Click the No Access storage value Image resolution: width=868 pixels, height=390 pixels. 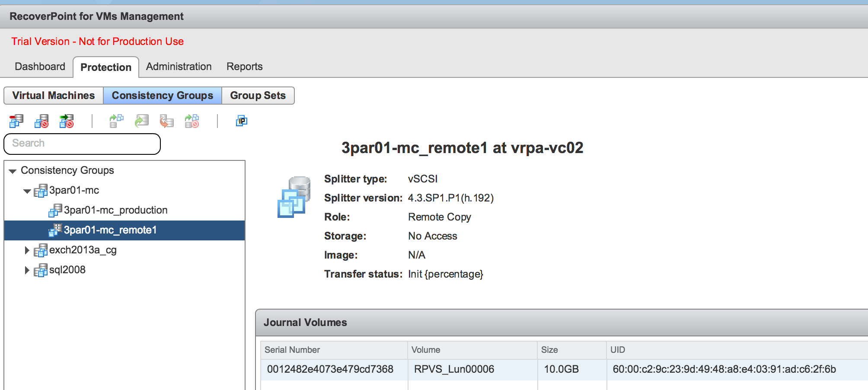click(x=433, y=236)
